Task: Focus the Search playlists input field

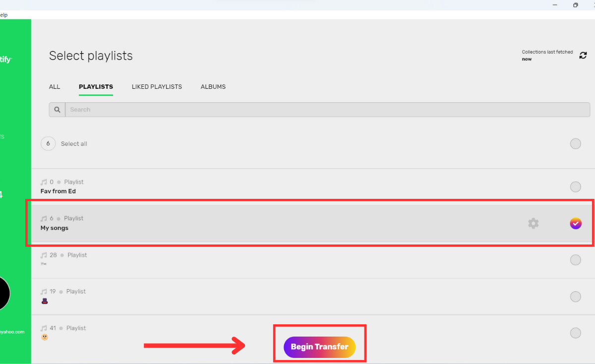Action: click(x=327, y=110)
